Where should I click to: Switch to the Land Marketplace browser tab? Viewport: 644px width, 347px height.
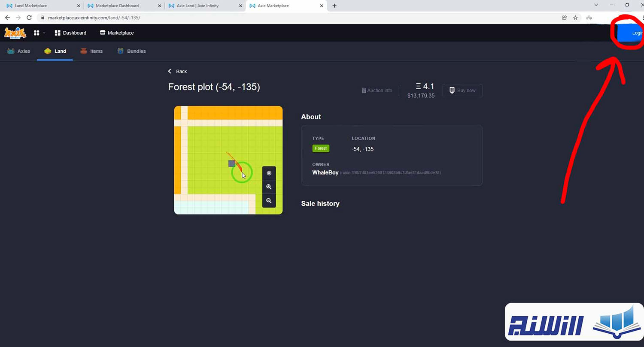(42, 6)
